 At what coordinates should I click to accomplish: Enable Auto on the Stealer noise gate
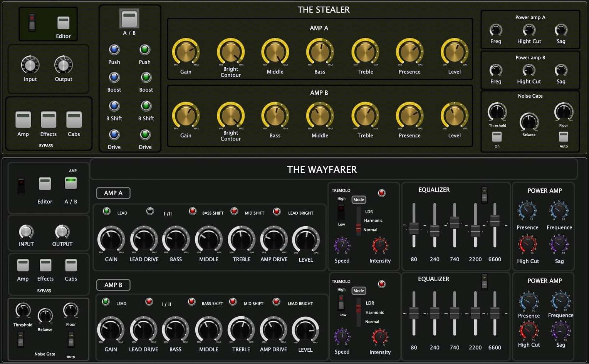(563, 136)
